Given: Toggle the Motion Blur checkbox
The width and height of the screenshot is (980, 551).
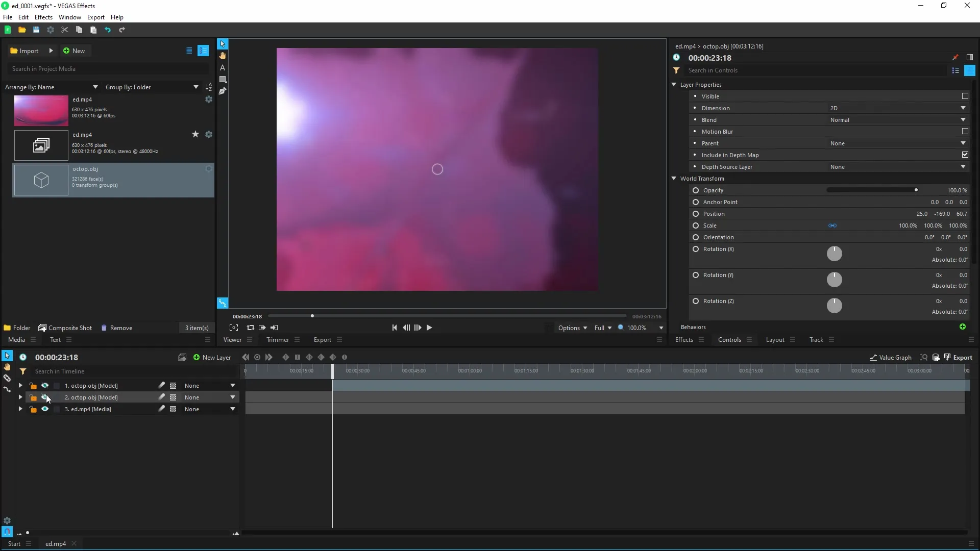Looking at the screenshot, I should pos(965,131).
